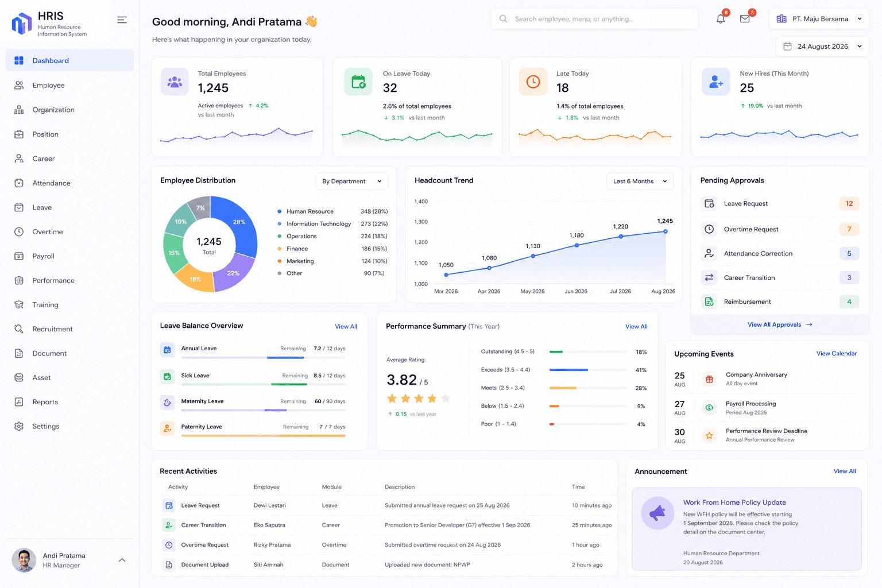Image resolution: width=882 pixels, height=588 pixels.
Task: Click the Human Resource legend entry
Action: click(x=332, y=211)
